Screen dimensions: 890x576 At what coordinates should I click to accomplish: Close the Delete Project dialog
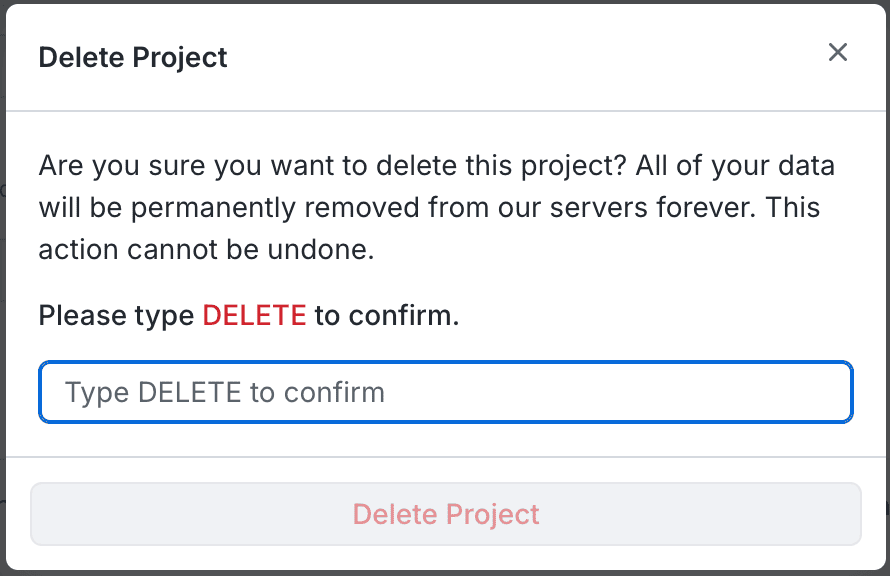838,53
